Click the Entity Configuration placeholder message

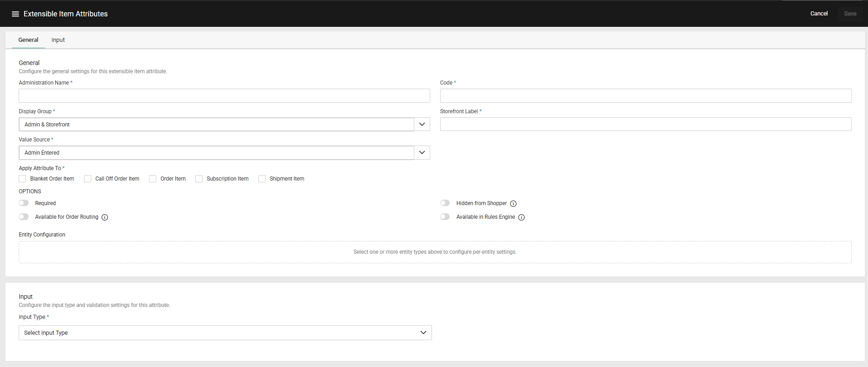tap(435, 252)
